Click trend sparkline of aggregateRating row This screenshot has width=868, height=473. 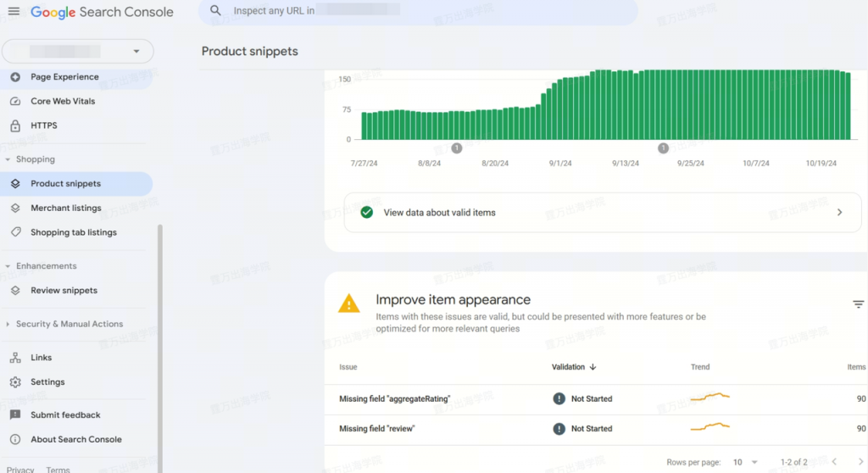[710, 397]
